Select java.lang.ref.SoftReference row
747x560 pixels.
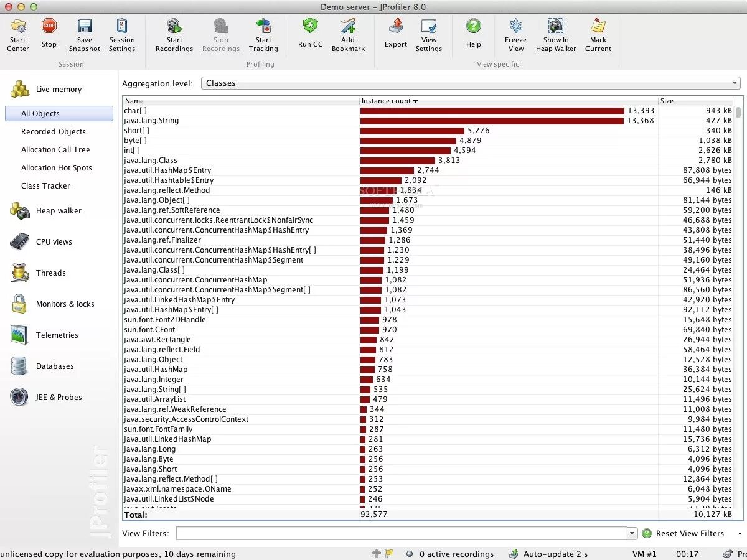click(x=428, y=210)
